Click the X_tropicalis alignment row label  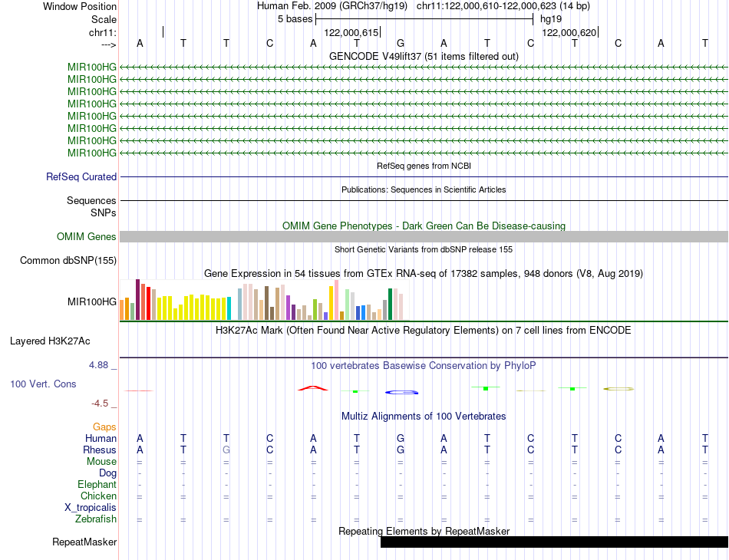point(91,508)
